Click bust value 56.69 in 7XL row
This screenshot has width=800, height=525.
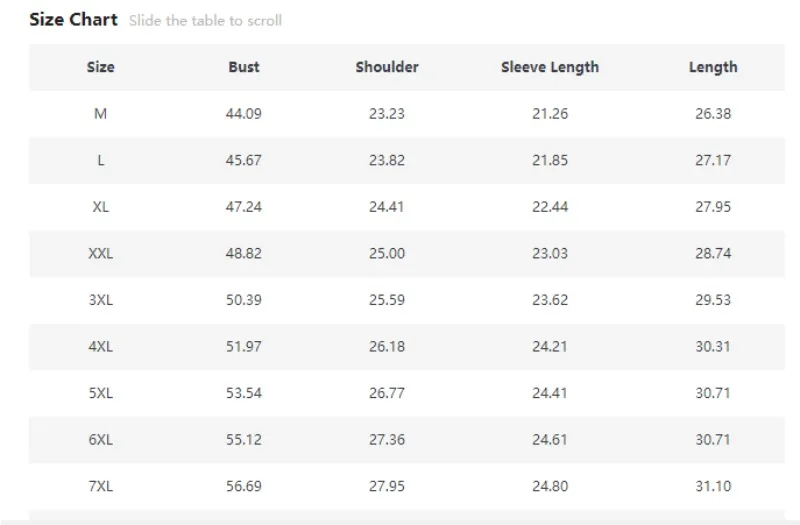click(x=244, y=487)
